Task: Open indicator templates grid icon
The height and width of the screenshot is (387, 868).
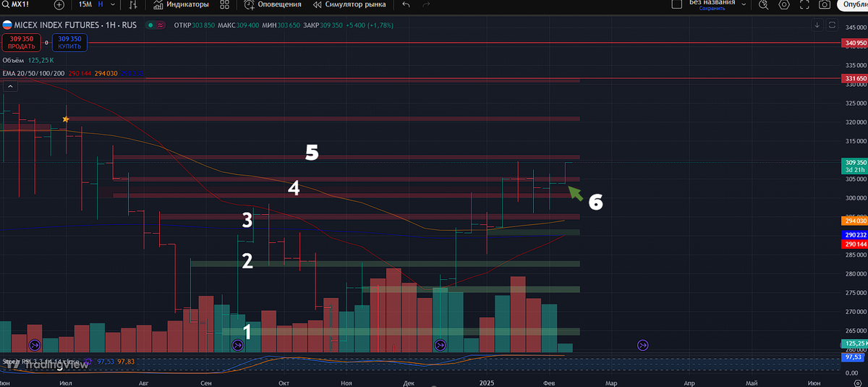Action: pyautogui.click(x=224, y=4)
